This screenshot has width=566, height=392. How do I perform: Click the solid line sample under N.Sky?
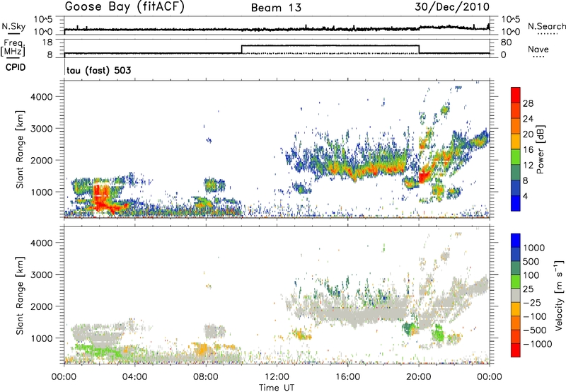coord(13,33)
